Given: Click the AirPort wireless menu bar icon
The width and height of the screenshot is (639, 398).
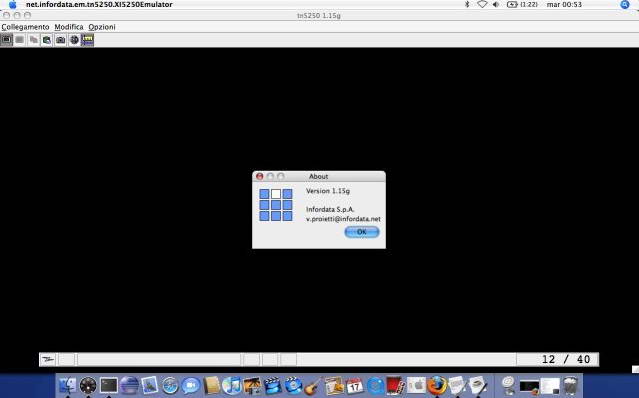Looking at the screenshot, I should pos(482,4).
